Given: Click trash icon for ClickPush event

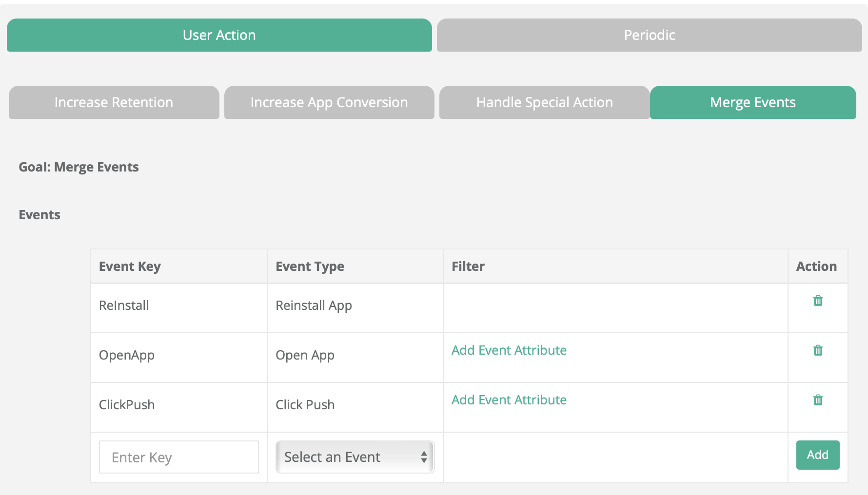Looking at the screenshot, I should pos(818,400).
